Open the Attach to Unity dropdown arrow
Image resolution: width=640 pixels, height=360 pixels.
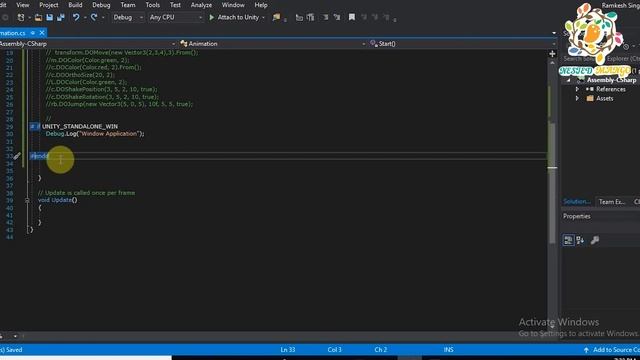[x=263, y=18]
